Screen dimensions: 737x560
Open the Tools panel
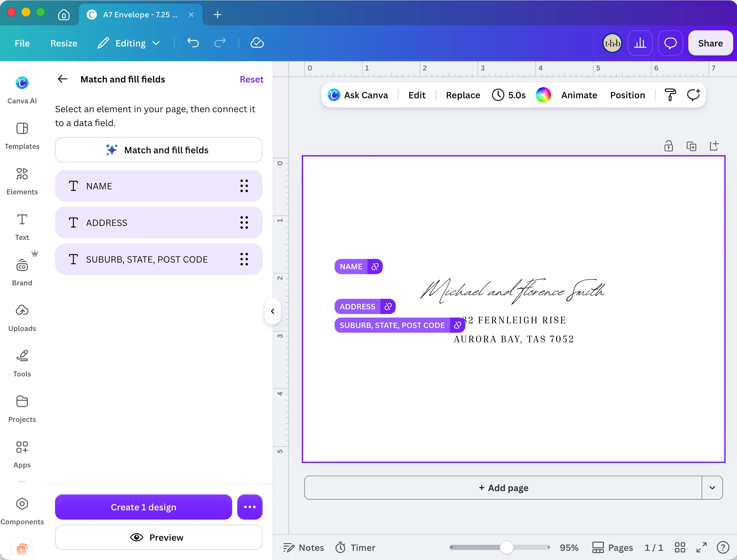point(22,363)
